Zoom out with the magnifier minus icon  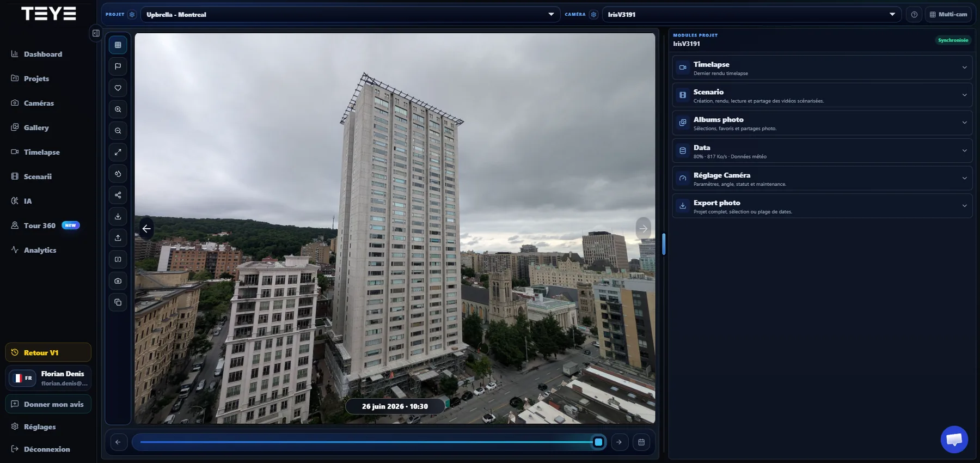pos(118,131)
